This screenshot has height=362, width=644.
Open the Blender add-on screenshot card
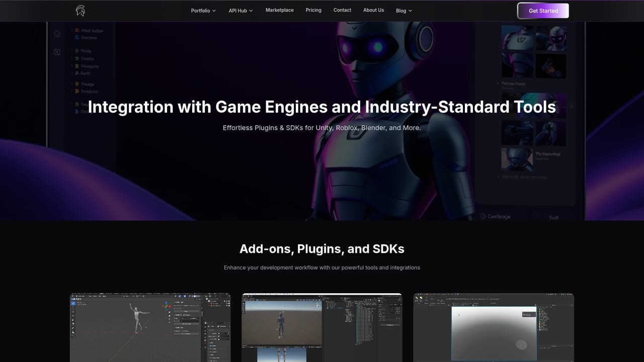(x=150, y=327)
